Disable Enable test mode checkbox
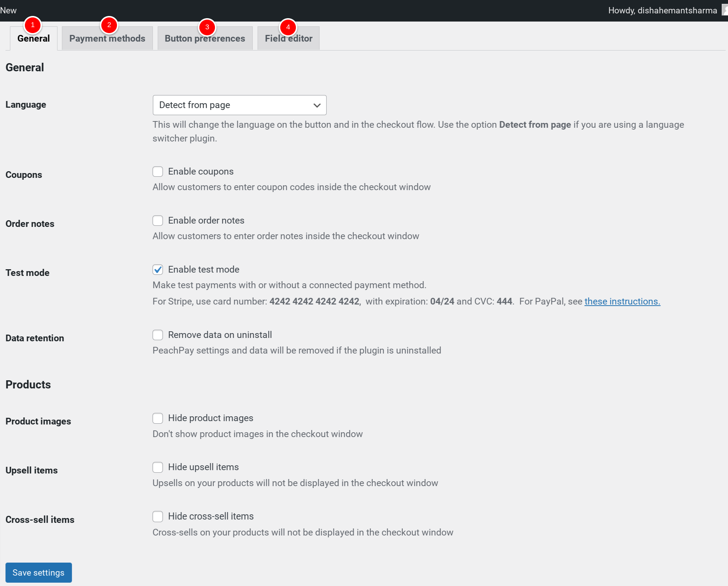Viewport: 728px width, 586px height. pyautogui.click(x=158, y=270)
